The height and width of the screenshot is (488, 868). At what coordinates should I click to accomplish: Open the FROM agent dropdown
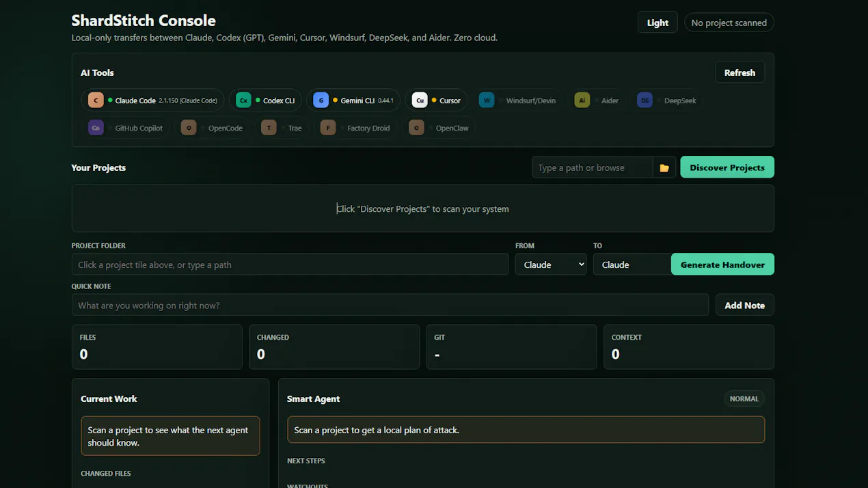pos(551,265)
